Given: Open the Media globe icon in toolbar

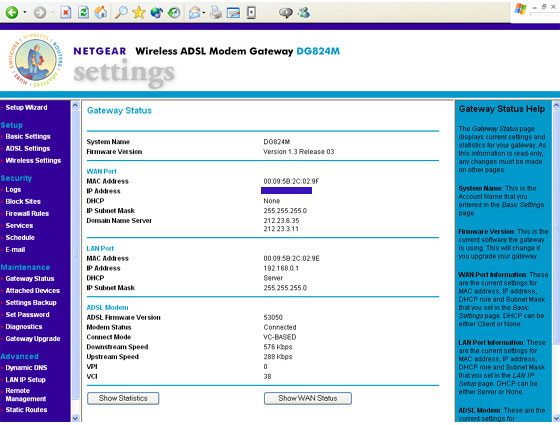Looking at the screenshot, I should (156, 13).
